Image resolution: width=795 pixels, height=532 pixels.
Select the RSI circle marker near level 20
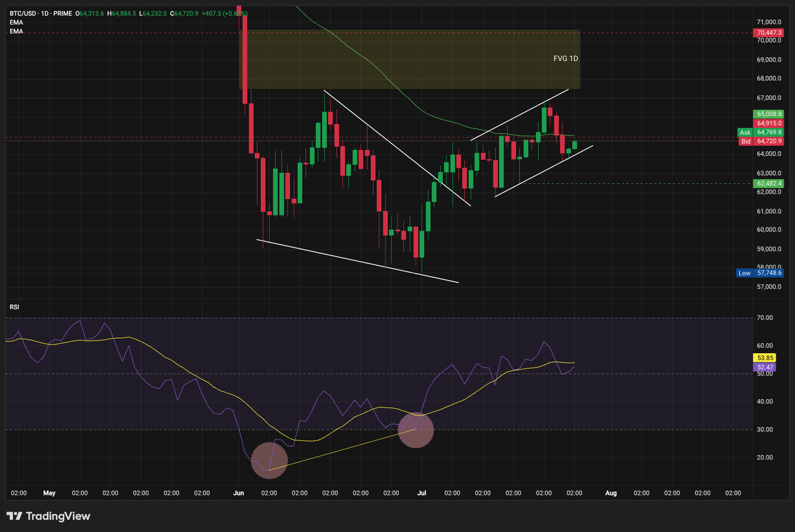[x=270, y=460]
